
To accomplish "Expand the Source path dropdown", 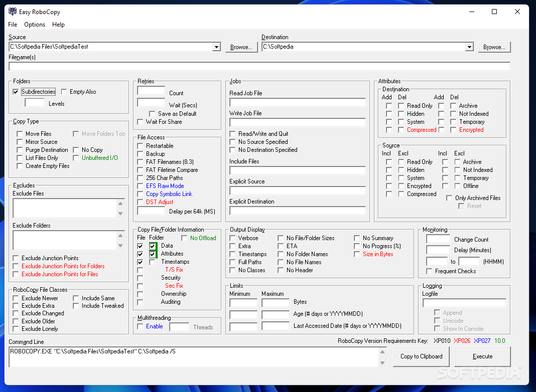I will click(216, 47).
